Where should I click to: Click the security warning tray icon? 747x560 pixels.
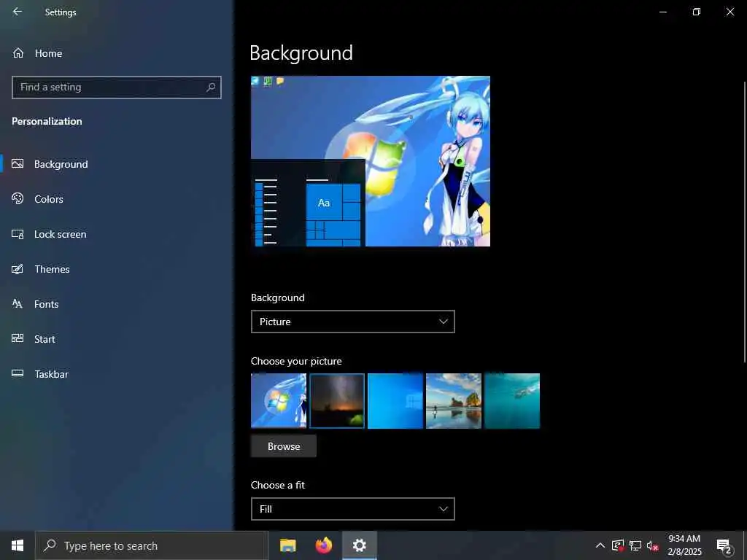click(617, 545)
